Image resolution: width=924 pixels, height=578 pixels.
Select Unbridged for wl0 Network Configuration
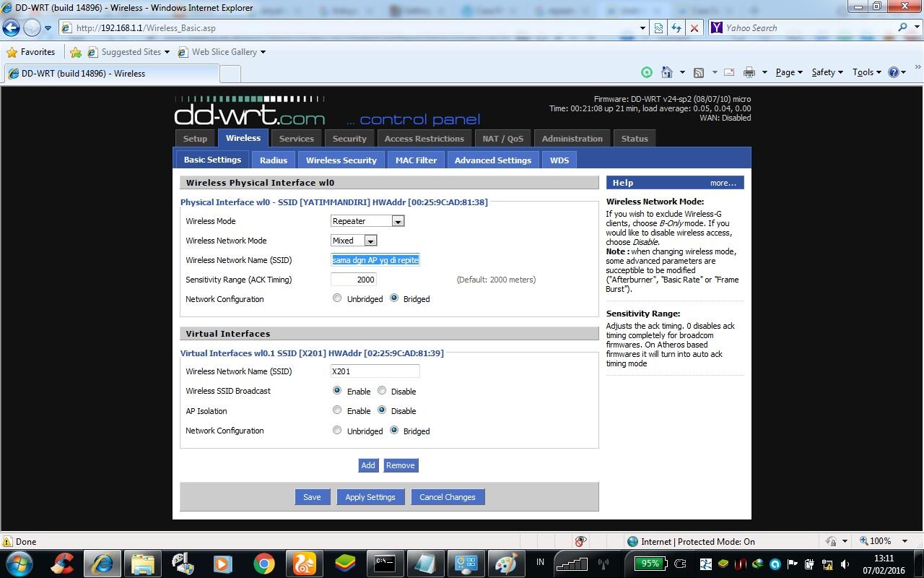[x=337, y=298]
